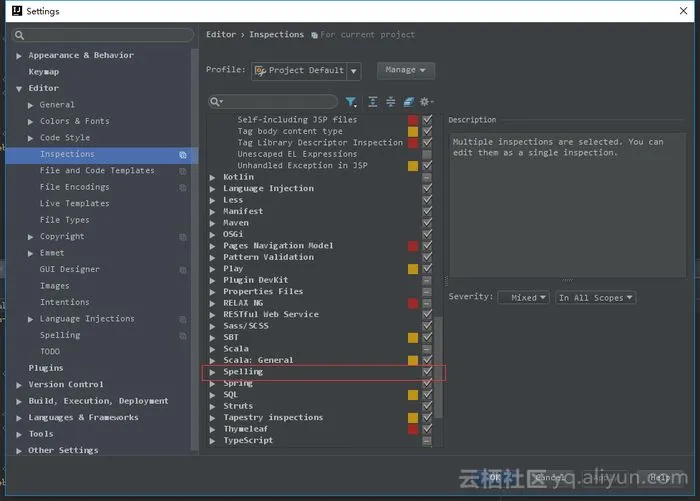Click the expand all tree icon

(373, 102)
